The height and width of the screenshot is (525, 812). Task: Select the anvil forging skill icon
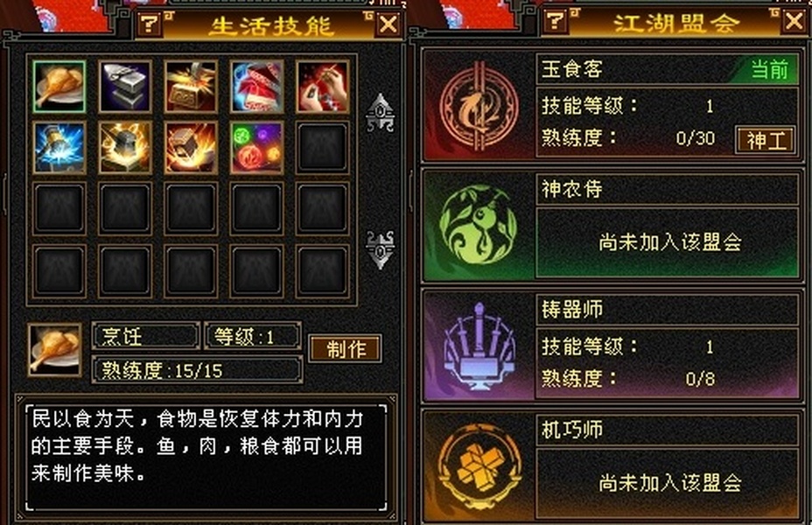(x=125, y=87)
